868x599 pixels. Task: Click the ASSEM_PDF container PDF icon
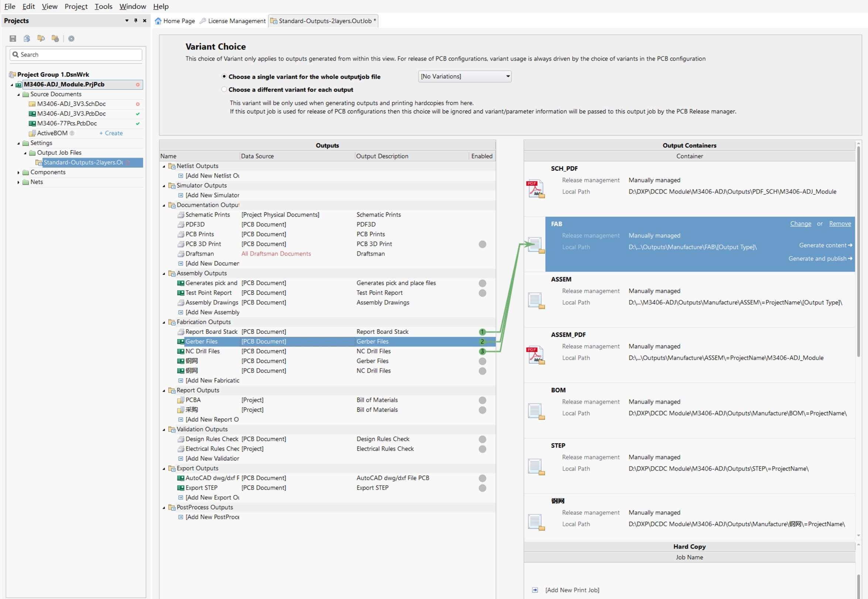coord(535,355)
